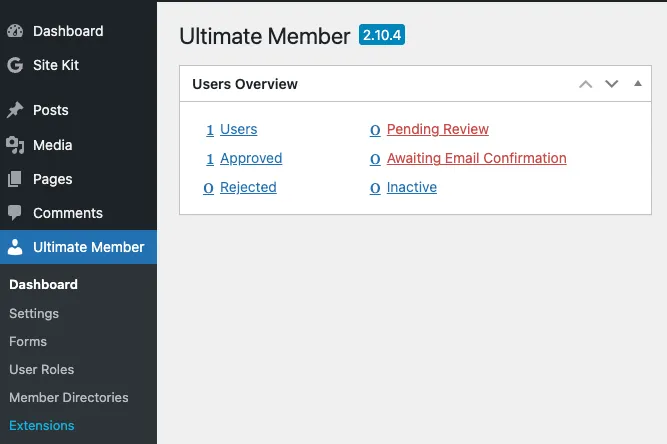Image resolution: width=667 pixels, height=444 pixels.
Task: Open Ultimate Member Dashboard submenu
Action: click(43, 285)
